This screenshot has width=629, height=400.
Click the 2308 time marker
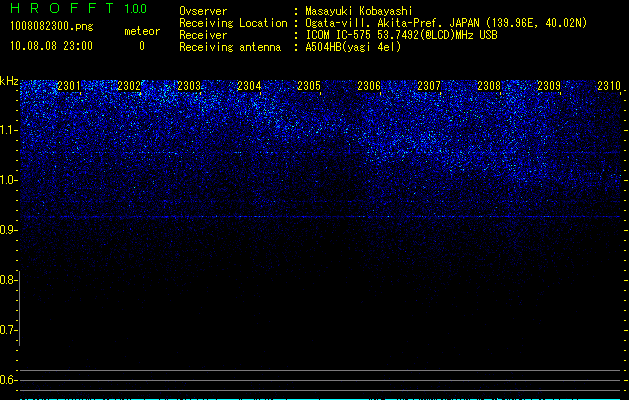pyautogui.click(x=489, y=86)
